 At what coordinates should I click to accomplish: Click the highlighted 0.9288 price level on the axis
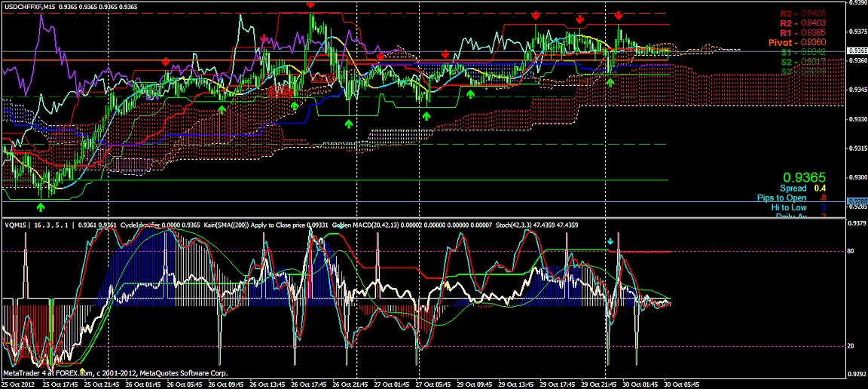point(857,201)
